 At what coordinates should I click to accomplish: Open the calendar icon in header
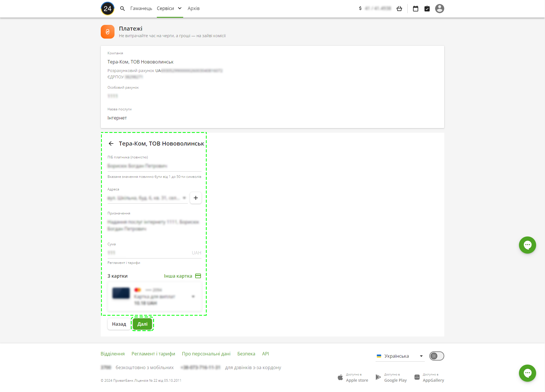416,9
